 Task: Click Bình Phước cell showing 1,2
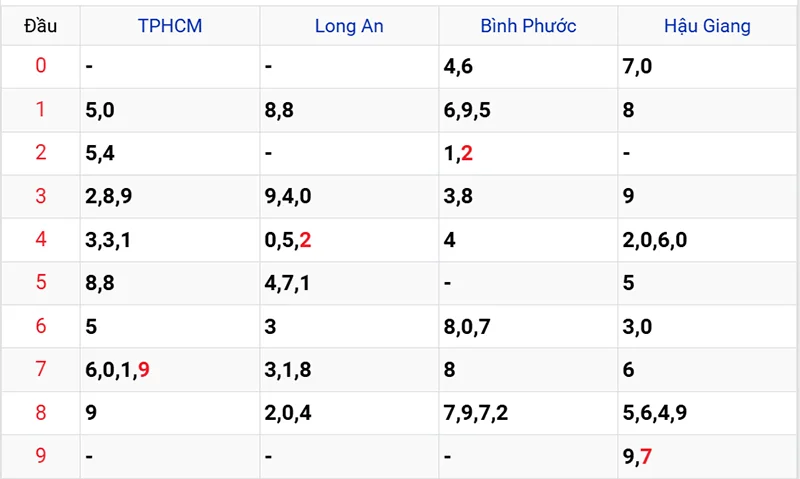coord(458,154)
